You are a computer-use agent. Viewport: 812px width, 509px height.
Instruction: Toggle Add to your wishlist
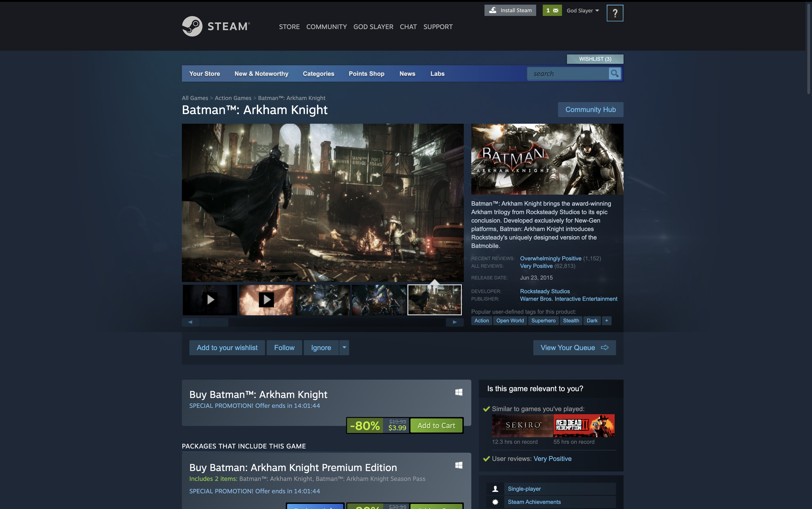tap(227, 347)
